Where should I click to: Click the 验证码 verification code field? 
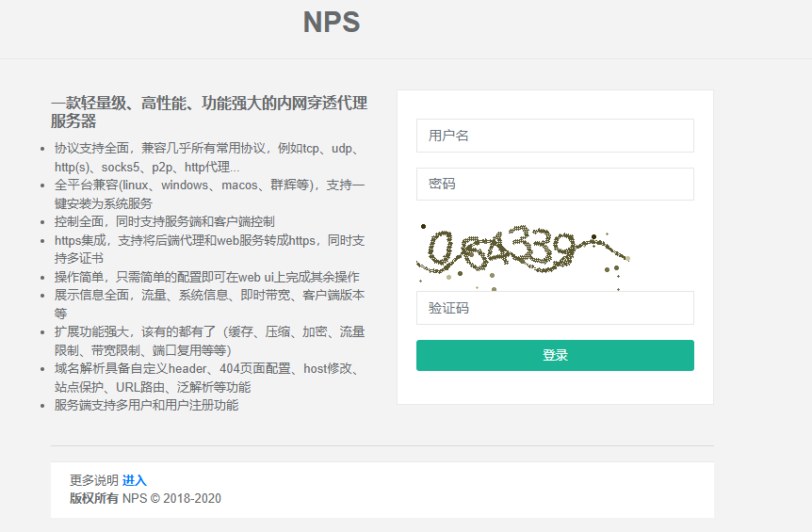pyautogui.click(x=555, y=308)
